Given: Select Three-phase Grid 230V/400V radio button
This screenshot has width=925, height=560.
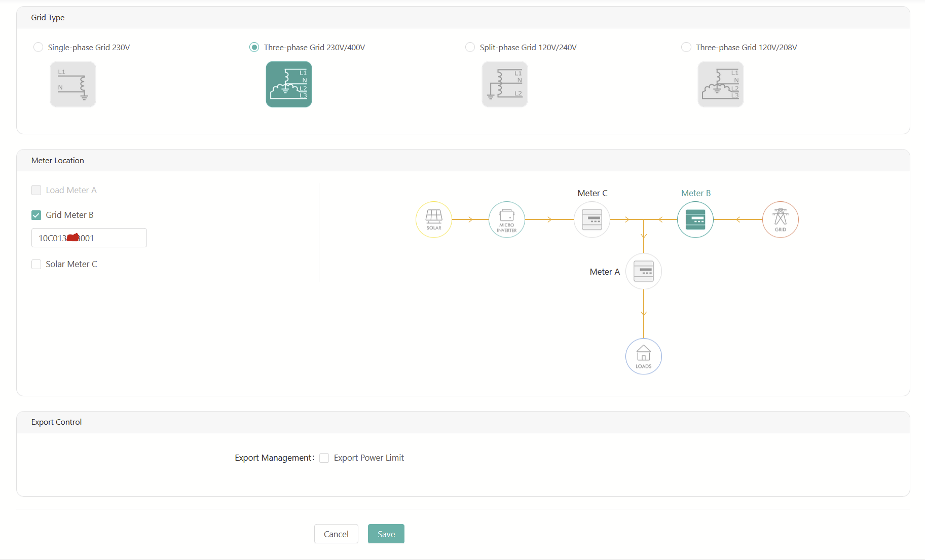Looking at the screenshot, I should click(254, 47).
